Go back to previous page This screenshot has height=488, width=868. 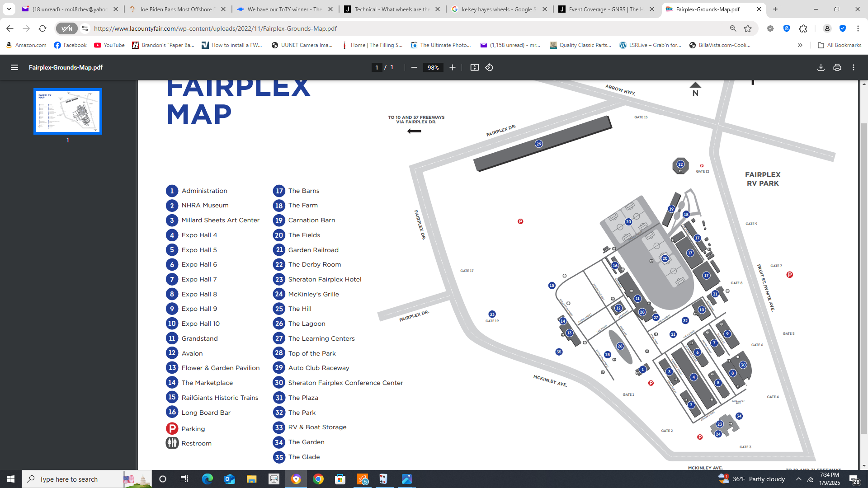click(10, 28)
